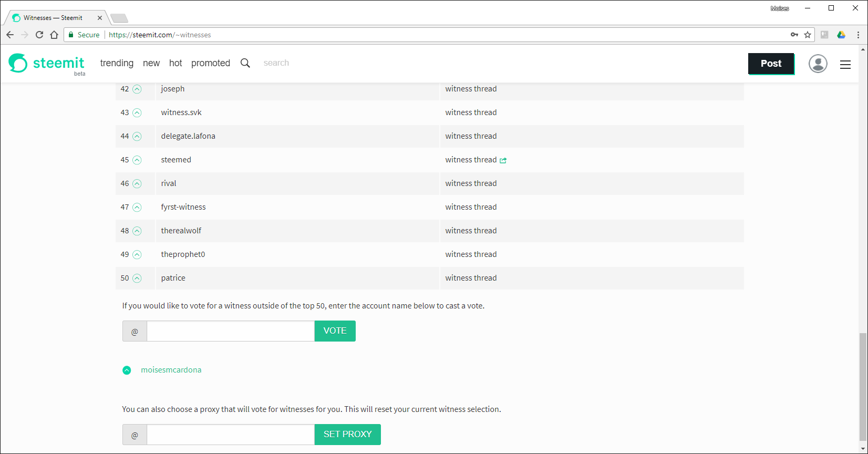Click the VOTE button
Image resolution: width=868 pixels, height=454 pixels.
tap(335, 331)
